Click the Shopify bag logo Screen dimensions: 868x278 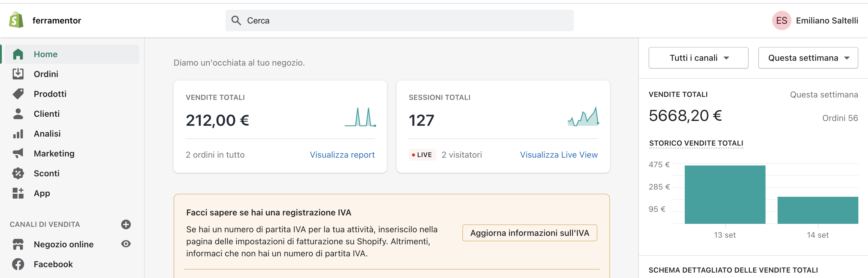pyautogui.click(x=16, y=20)
